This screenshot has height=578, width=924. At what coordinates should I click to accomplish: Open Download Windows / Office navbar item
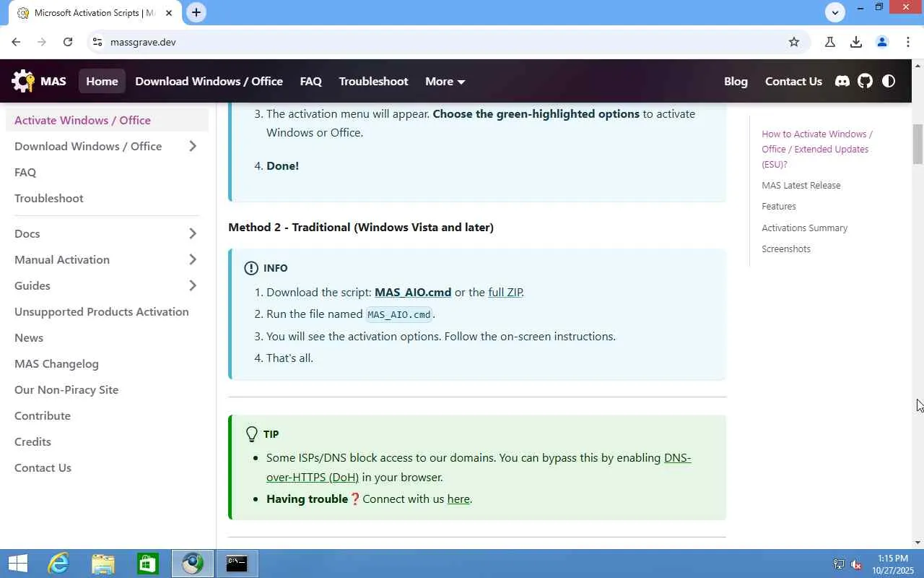(209, 81)
